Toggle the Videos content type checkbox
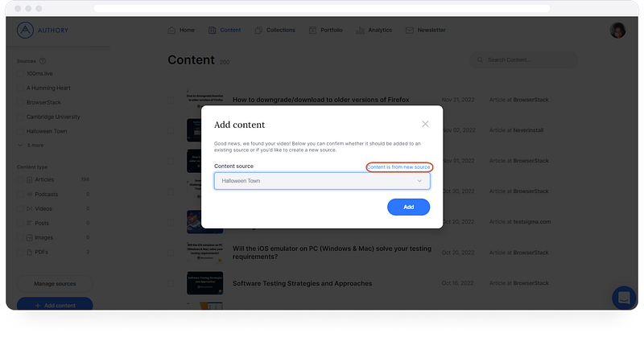 (19, 208)
